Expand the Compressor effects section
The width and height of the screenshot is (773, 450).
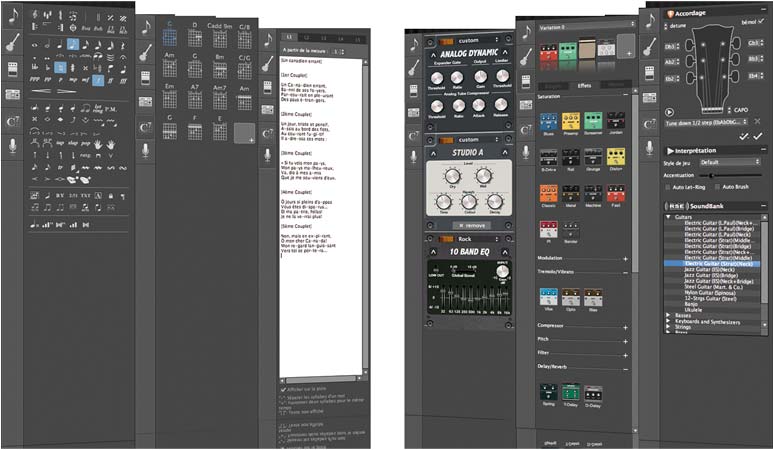click(x=625, y=327)
